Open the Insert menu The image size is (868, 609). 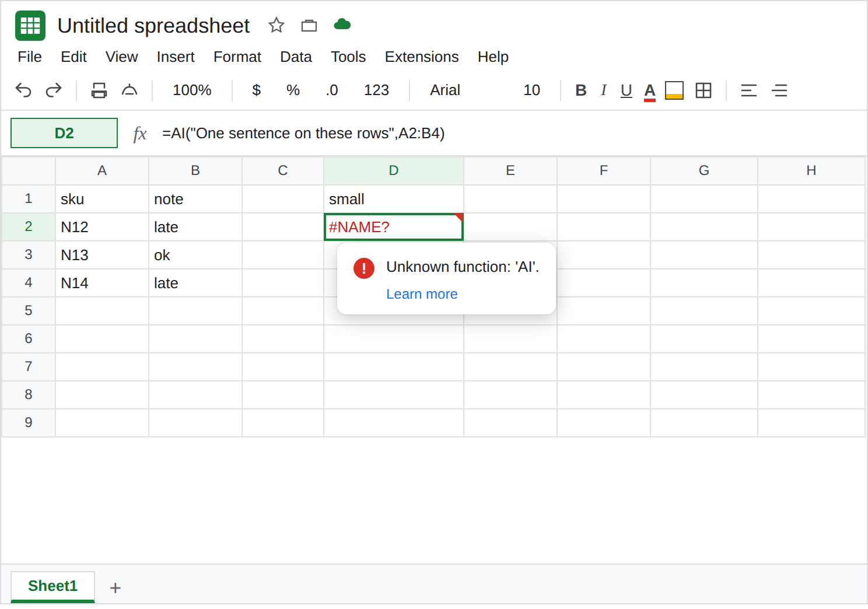coord(176,57)
